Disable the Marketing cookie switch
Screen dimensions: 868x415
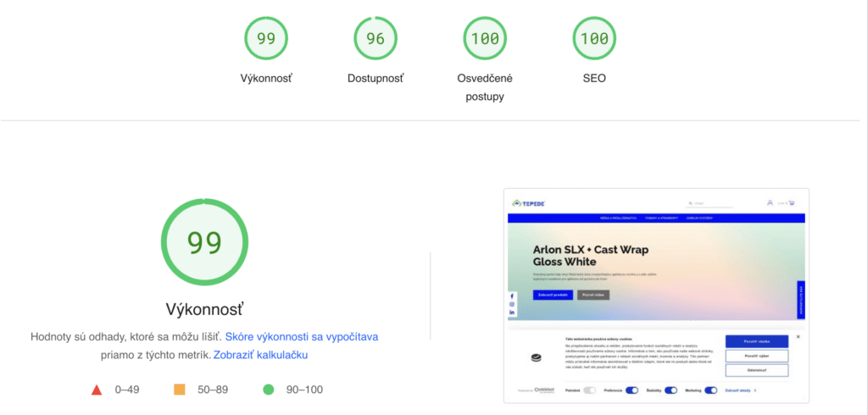pos(711,390)
